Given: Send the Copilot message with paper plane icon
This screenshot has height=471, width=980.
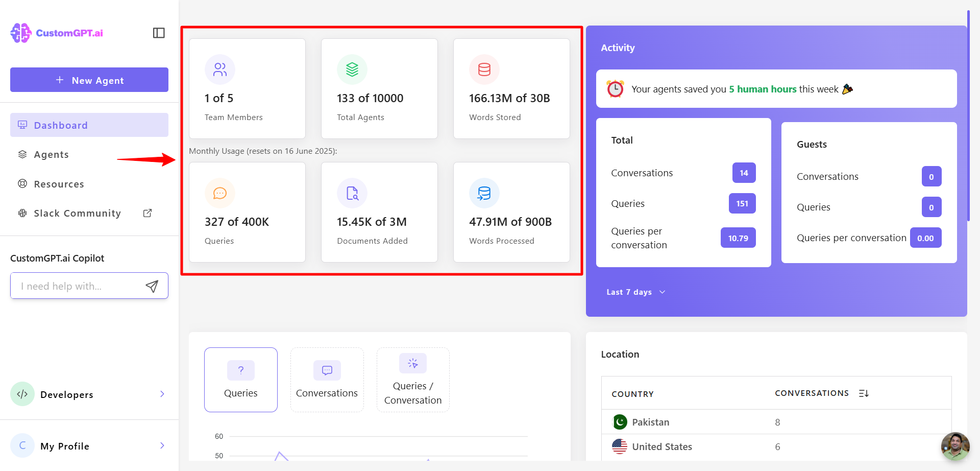Looking at the screenshot, I should click(x=152, y=286).
